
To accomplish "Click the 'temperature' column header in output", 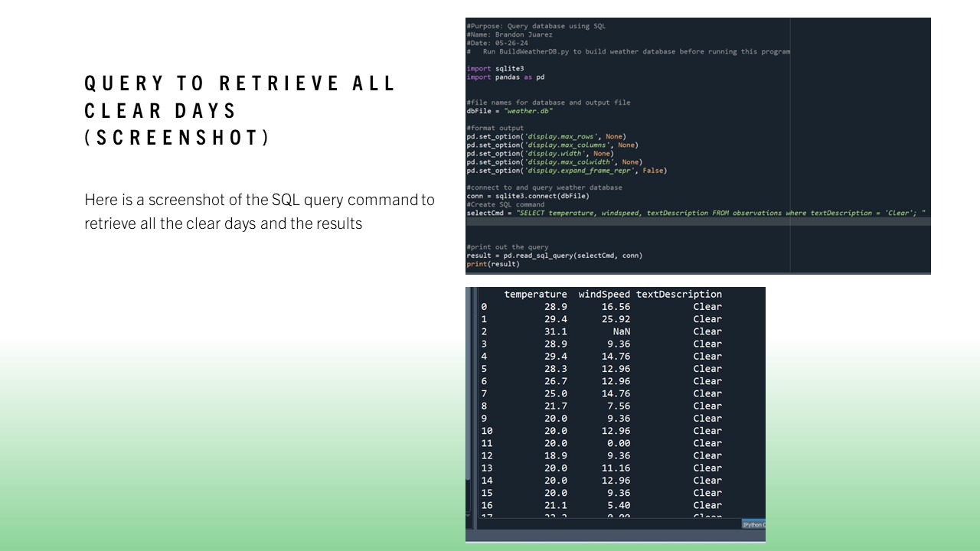I will pos(535,294).
